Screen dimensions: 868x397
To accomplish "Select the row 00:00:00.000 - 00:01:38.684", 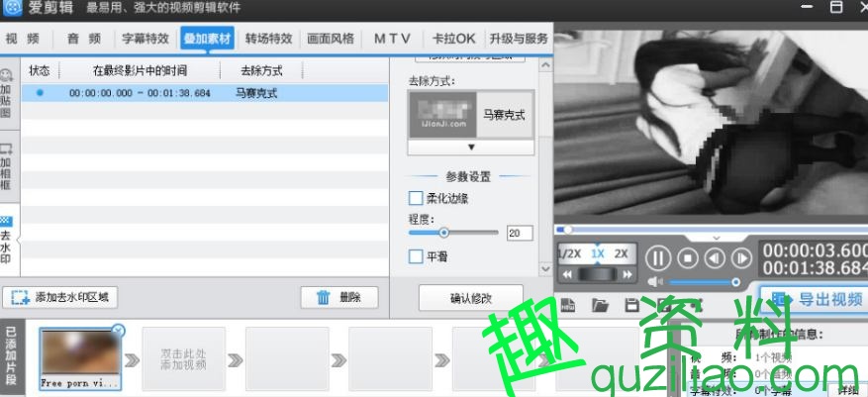I will (x=205, y=93).
